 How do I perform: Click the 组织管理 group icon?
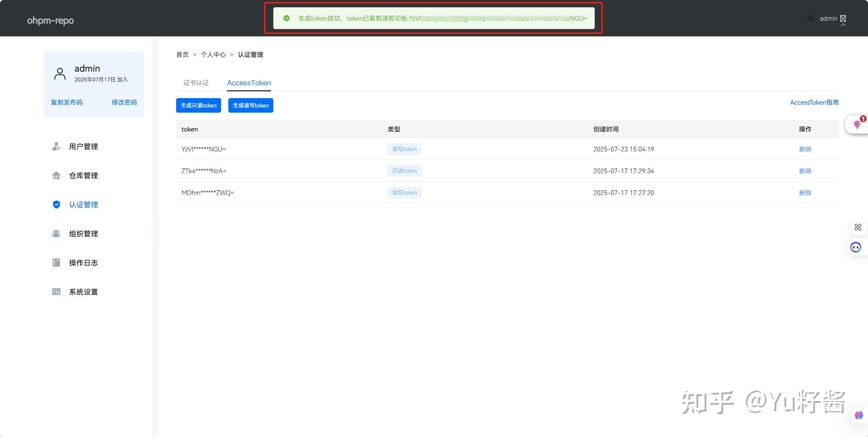pyautogui.click(x=56, y=233)
